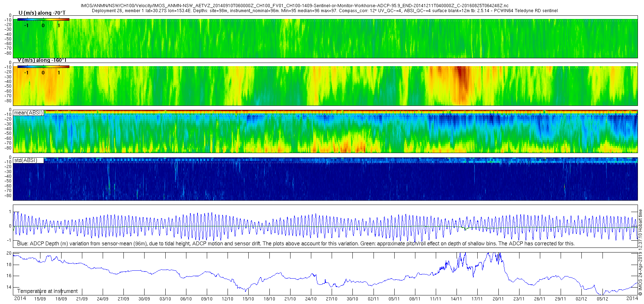Click the '14' tick on temperature axis
The width and height of the screenshot is (644, 304).
point(9,287)
